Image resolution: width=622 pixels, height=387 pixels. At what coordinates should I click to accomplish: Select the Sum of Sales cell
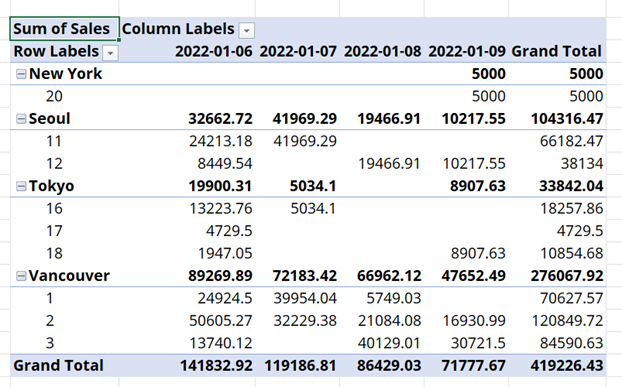point(64,29)
